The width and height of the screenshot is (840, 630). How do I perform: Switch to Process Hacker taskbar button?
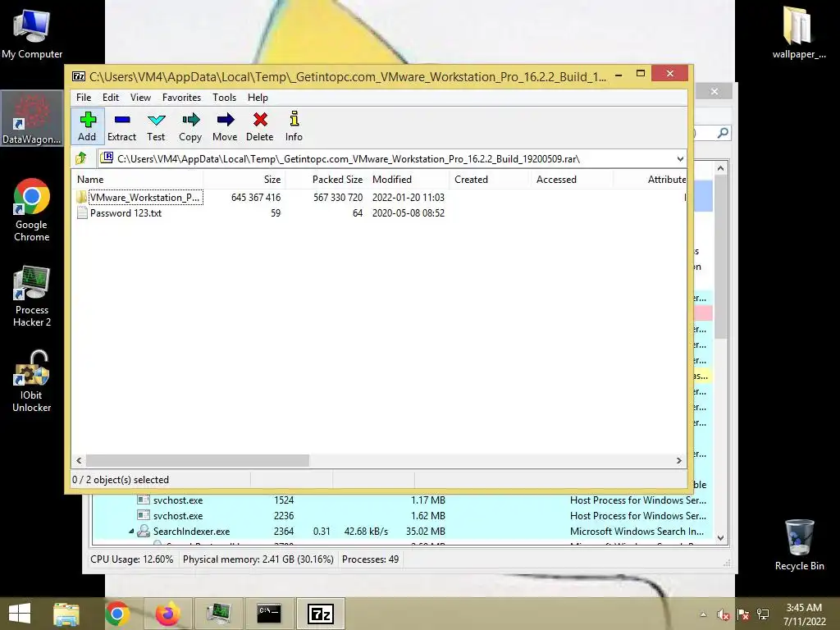click(x=218, y=614)
